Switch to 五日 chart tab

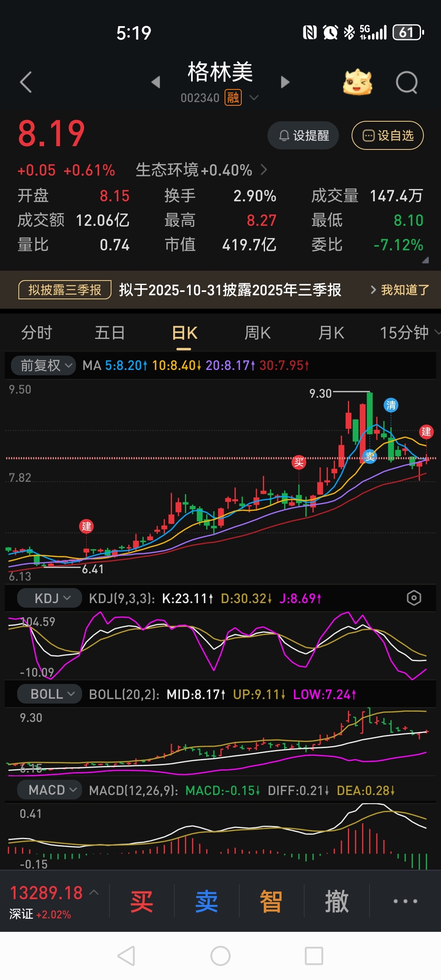110,333
